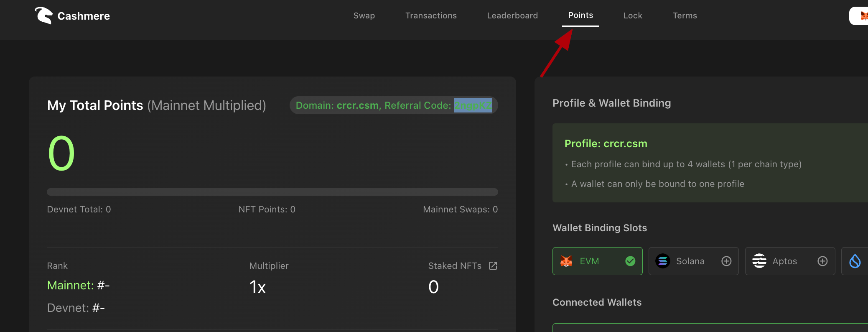
Task: Select the Aptos wallet binding slot
Action: pyautogui.click(x=790, y=261)
